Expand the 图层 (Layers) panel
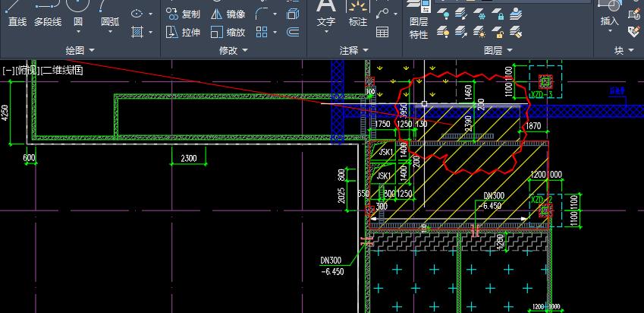The image size is (644, 313). [x=498, y=51]
